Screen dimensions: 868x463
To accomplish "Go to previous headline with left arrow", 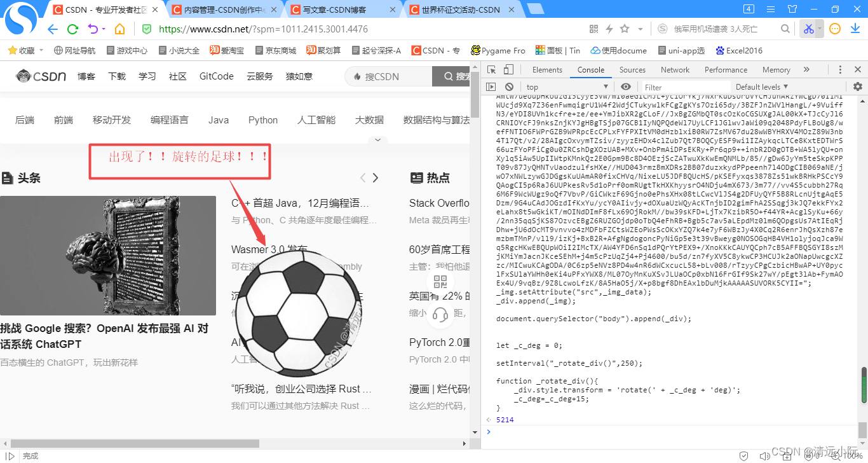I will (x=363, y=178).
